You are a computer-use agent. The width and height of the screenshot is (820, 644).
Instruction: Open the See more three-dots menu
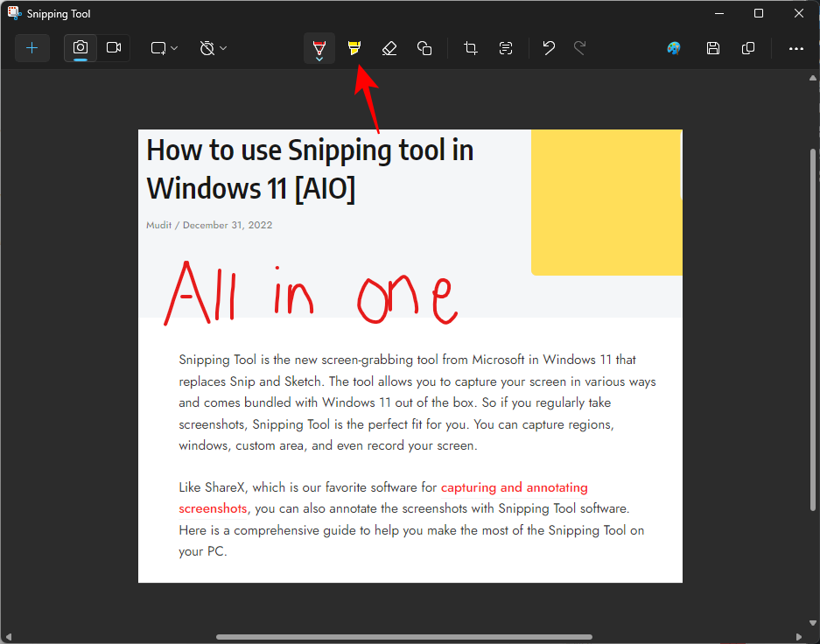click(x=796, y=48)
